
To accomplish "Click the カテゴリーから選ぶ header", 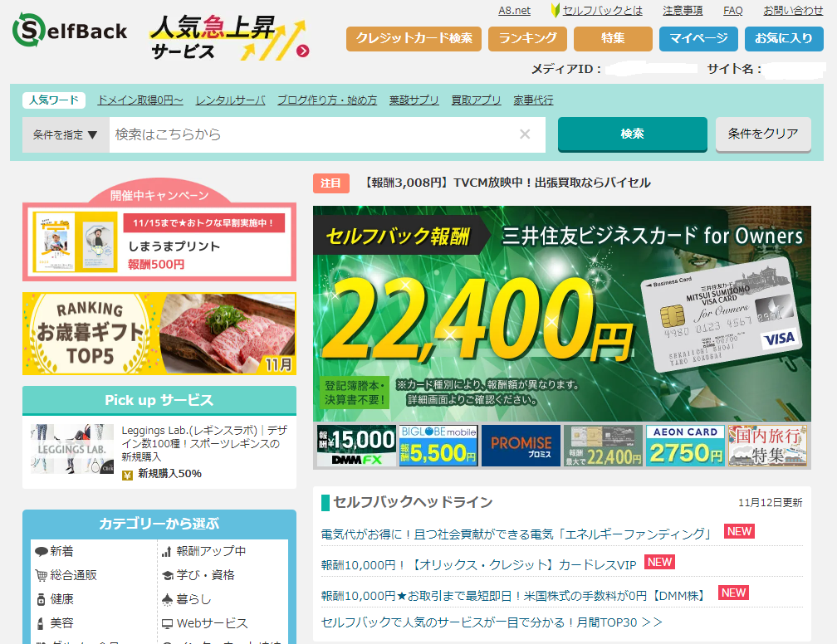I will click(x=159, y=524).
